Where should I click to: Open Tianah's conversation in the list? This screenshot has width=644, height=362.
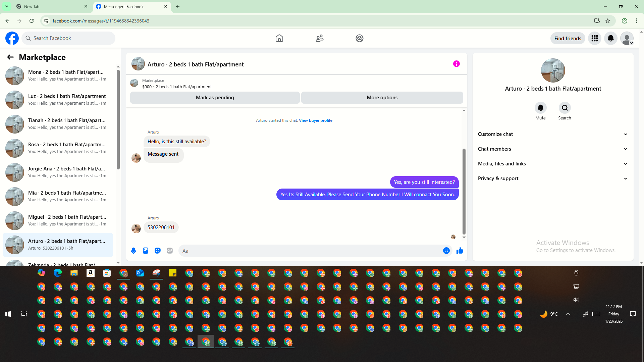[x=58, y=124]
